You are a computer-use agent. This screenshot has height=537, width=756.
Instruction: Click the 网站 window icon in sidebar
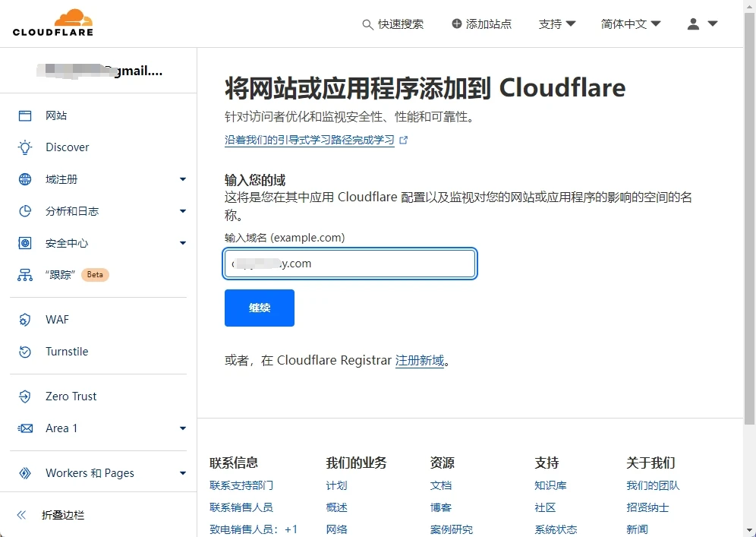25,115
